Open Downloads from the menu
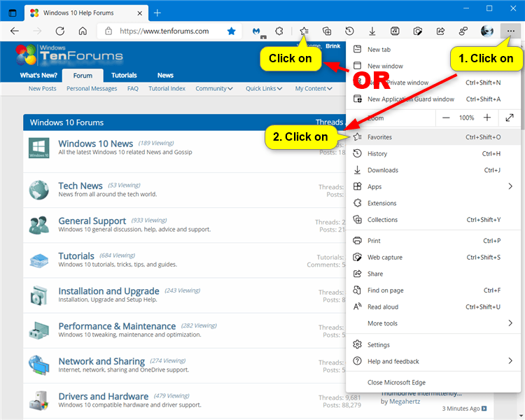 coord(433,170)
